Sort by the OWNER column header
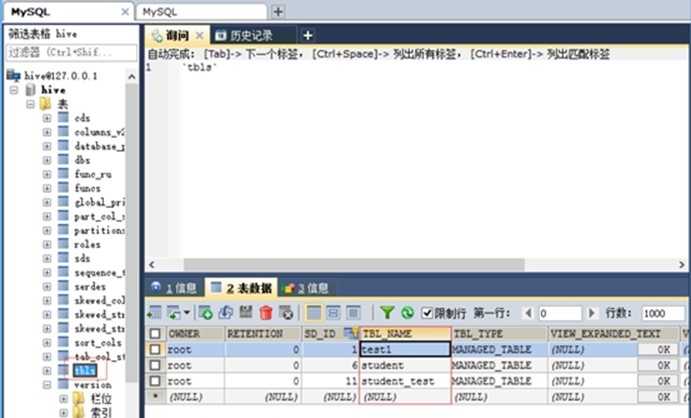Image resolution: width=691 pixels, height=418 pixels. tap(195, 334)
